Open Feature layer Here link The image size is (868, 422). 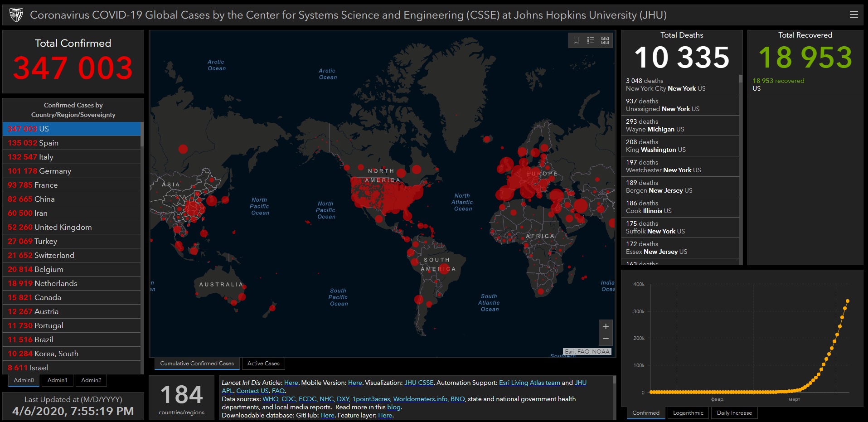[x=385, y=416]
